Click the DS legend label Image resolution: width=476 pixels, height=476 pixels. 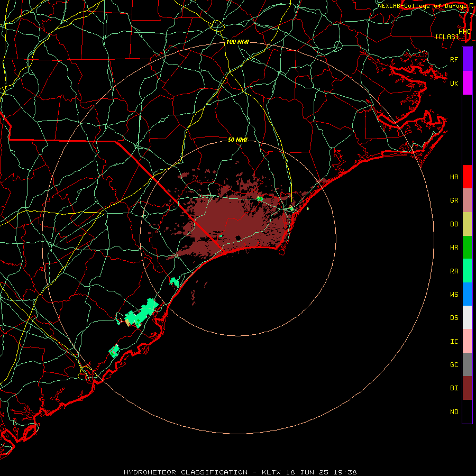point(454,318)
